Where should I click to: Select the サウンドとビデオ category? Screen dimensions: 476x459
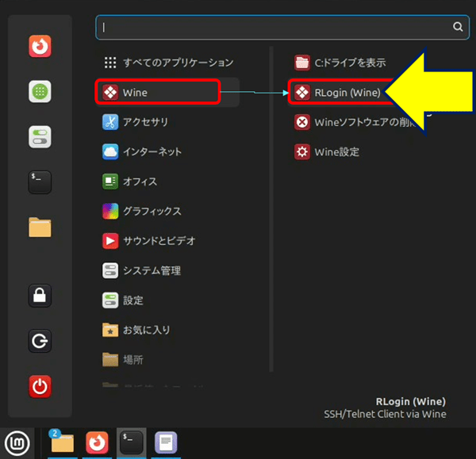point(168,241)
